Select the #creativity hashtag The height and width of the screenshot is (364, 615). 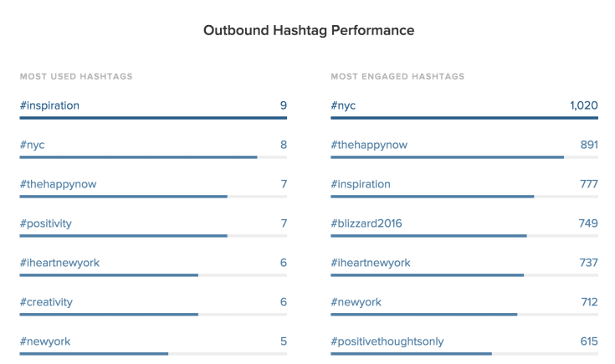pyautogui.click(x=47, y=302)
